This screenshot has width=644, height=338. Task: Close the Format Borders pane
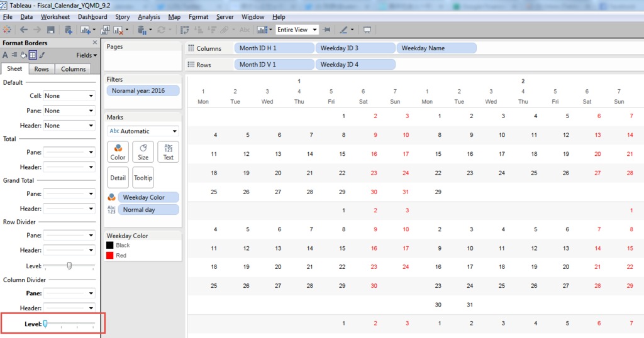click(x=95, y=42)
